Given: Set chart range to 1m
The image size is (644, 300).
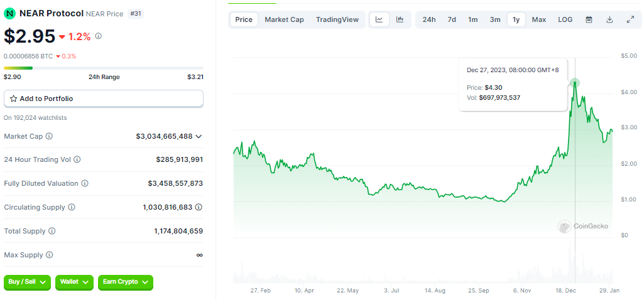Looking at the screenshot, I should 472,19.
